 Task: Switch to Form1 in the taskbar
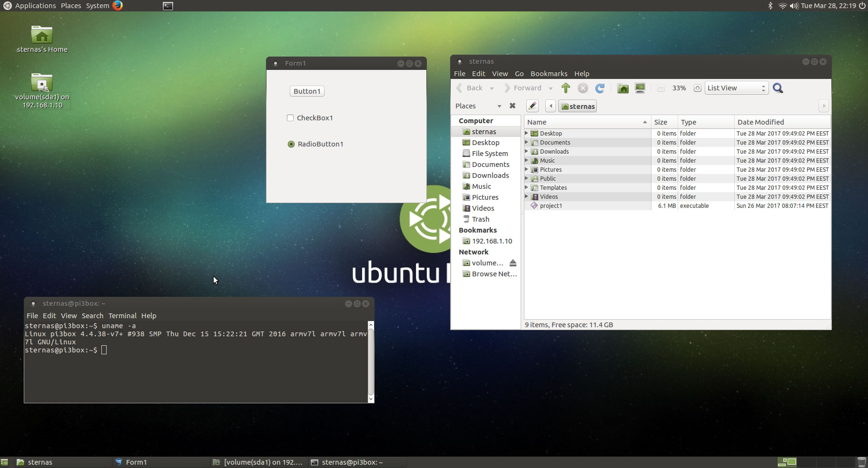click(x=160, y=462)
